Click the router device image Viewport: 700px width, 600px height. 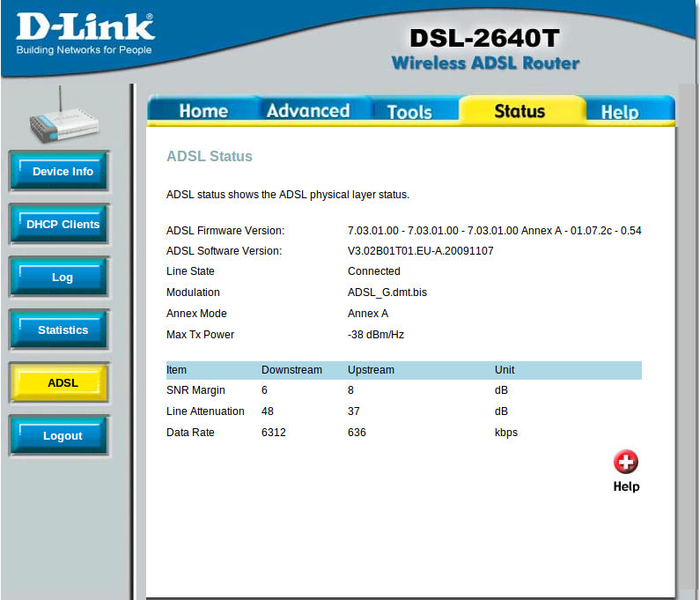pyautogui.click(x=63, y=116)
